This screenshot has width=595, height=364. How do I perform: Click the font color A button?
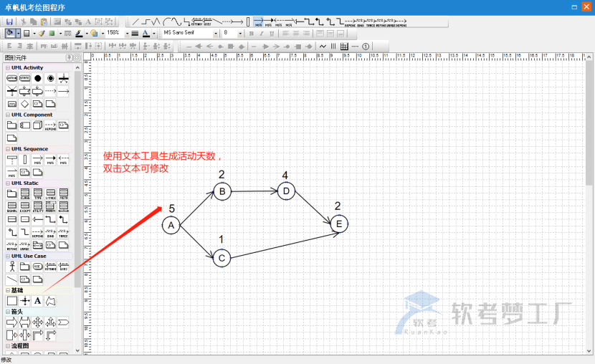pyautogui.click(x=146, y=33)
